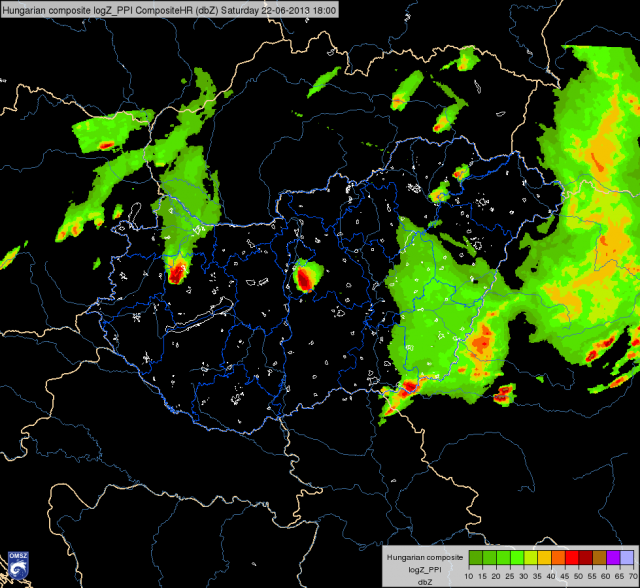Click the bright red 45–50 dBZ legend swatch
The image size is (640, 588).
pyautogui.click(x=572, y=557)
